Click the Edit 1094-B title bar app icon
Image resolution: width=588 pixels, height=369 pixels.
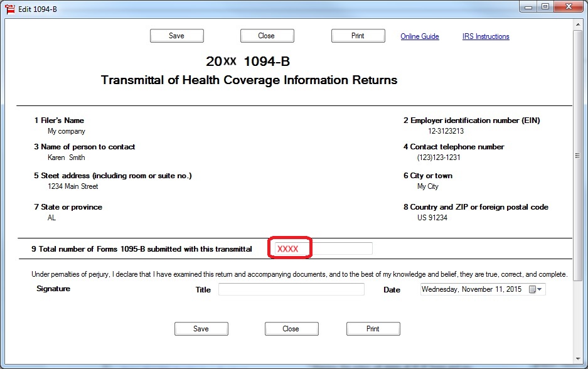[9, 8]
